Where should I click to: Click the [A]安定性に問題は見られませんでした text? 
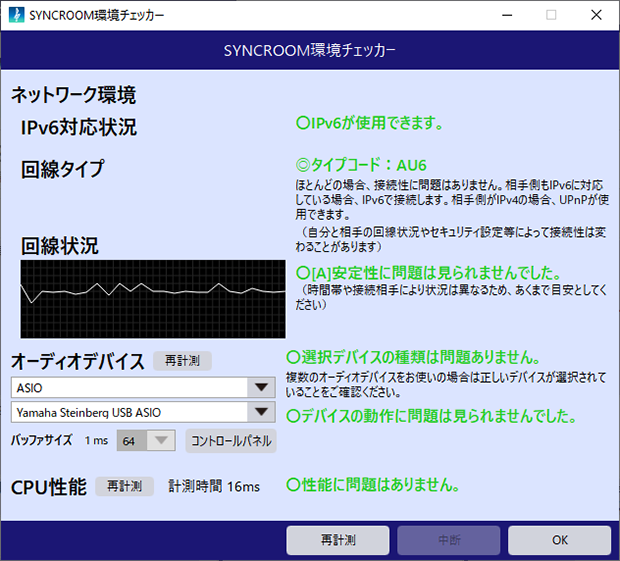point(429,272)
